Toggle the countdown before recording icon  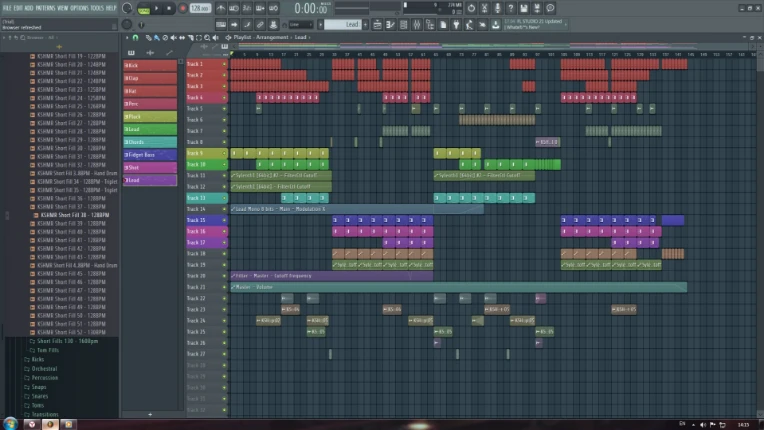[247, 8]
